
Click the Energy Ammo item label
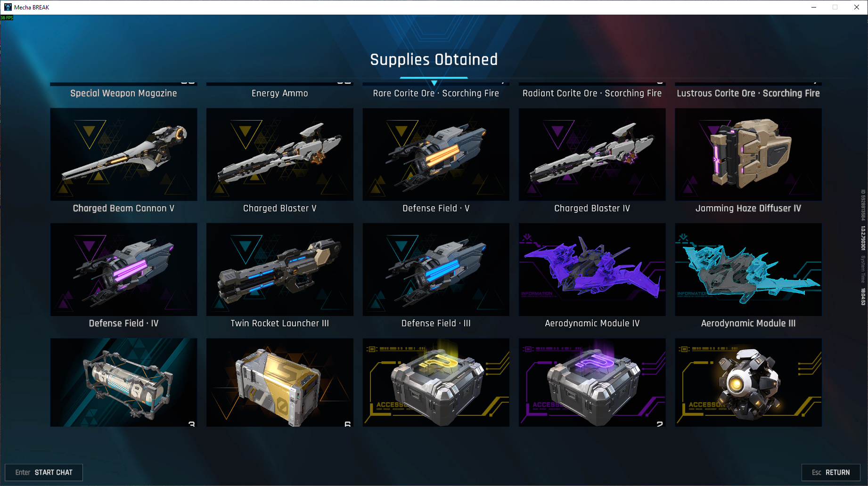pos(279,93)
